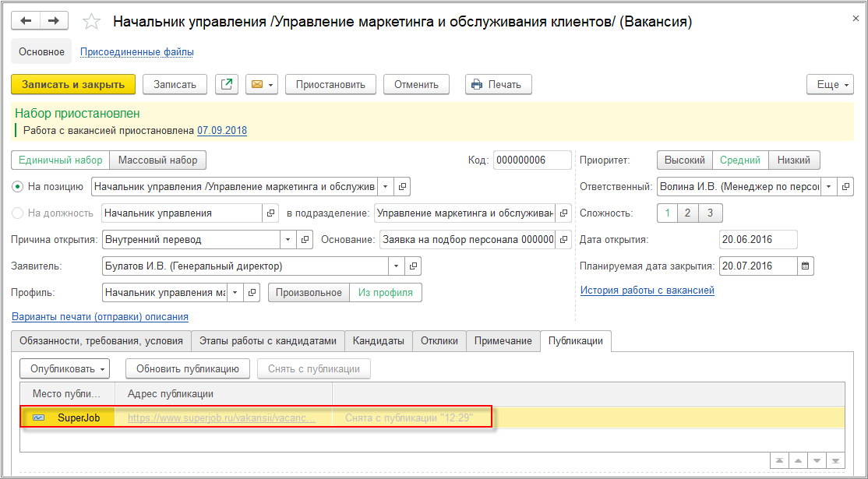
Task: Click 'Записать и закрыть' button
Action: (x=73, y=84)
